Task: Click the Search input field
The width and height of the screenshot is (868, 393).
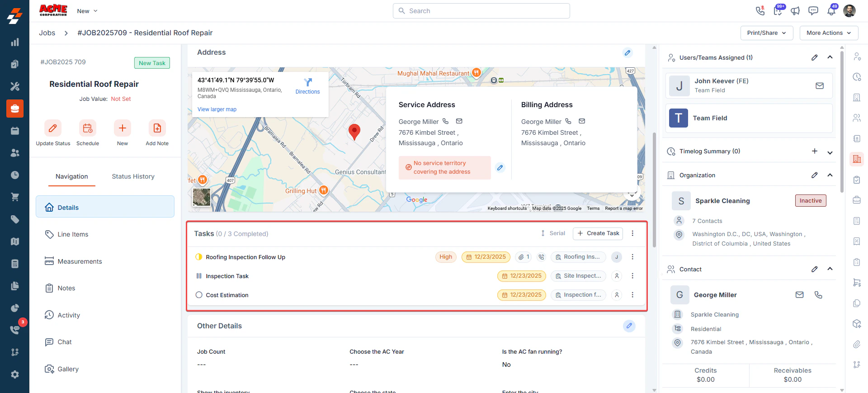Action: coord(481,11)
